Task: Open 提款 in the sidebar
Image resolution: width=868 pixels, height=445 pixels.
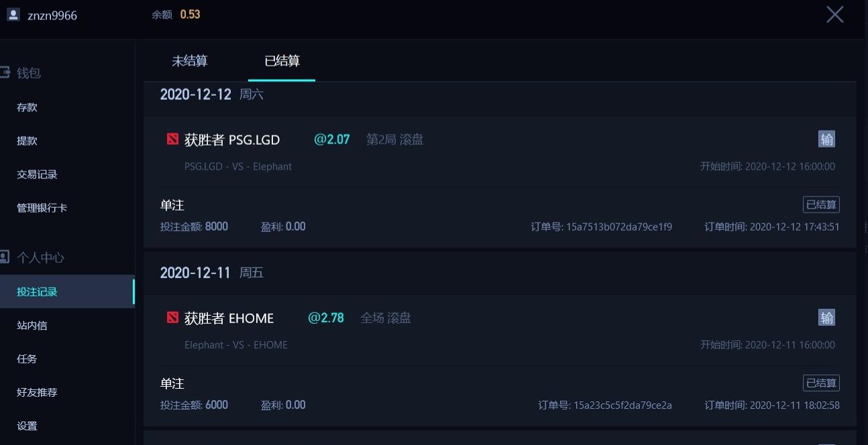Action: (x=28, y=141)
